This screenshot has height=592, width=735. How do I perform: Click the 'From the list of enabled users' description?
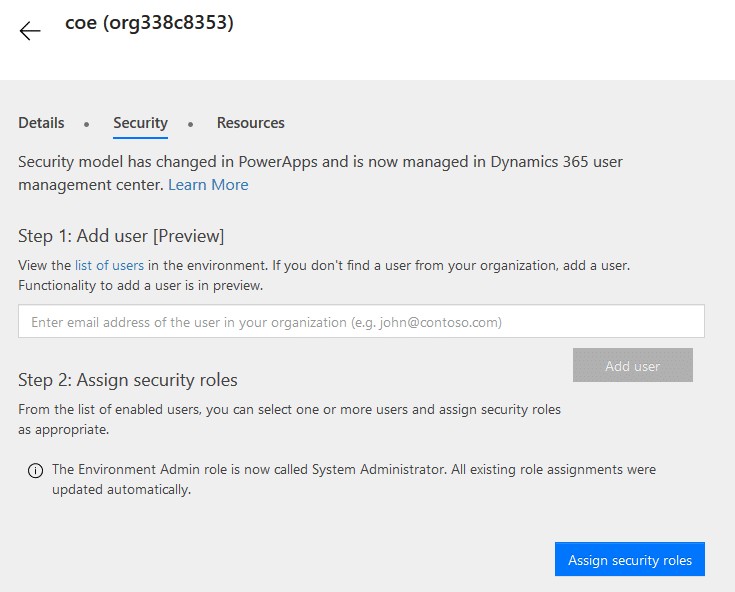coord(289,419)
